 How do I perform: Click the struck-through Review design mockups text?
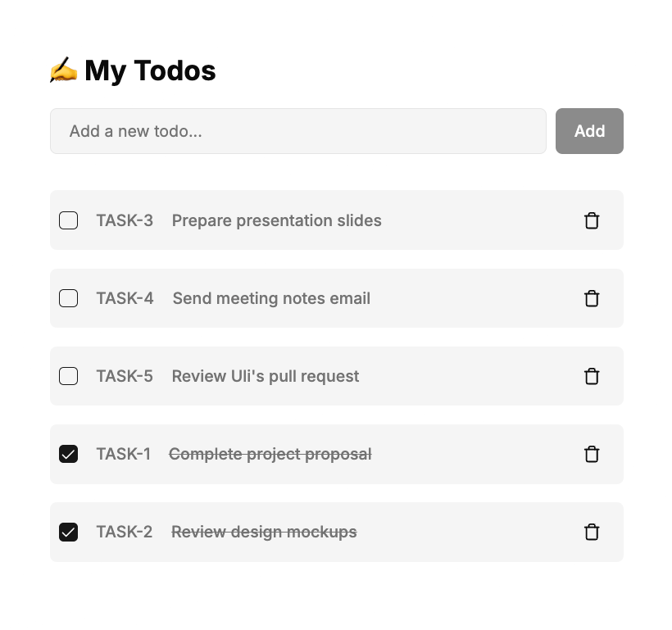tap(264, 532)
